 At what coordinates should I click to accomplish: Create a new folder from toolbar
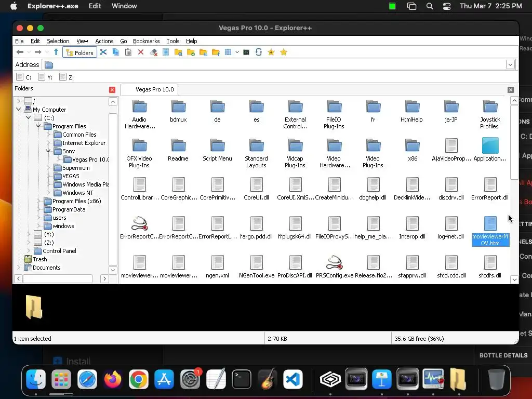pyautogui.click(x=191, y=52)
